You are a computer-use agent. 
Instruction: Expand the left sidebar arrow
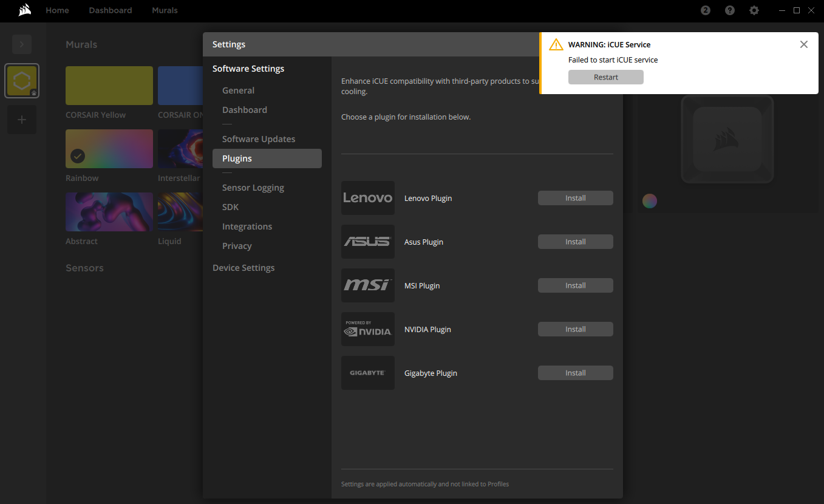coord(22,44)
